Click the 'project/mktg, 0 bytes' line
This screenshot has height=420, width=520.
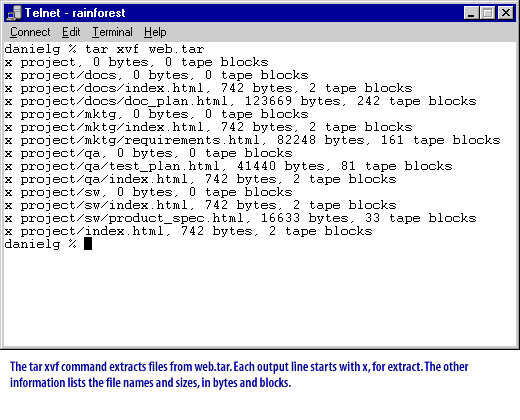(x=156, y=114)
